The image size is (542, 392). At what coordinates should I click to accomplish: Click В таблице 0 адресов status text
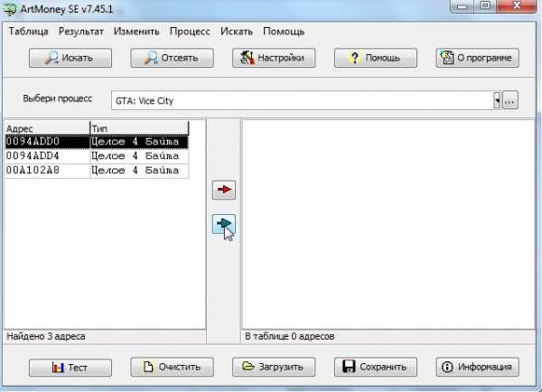point(290,336)
